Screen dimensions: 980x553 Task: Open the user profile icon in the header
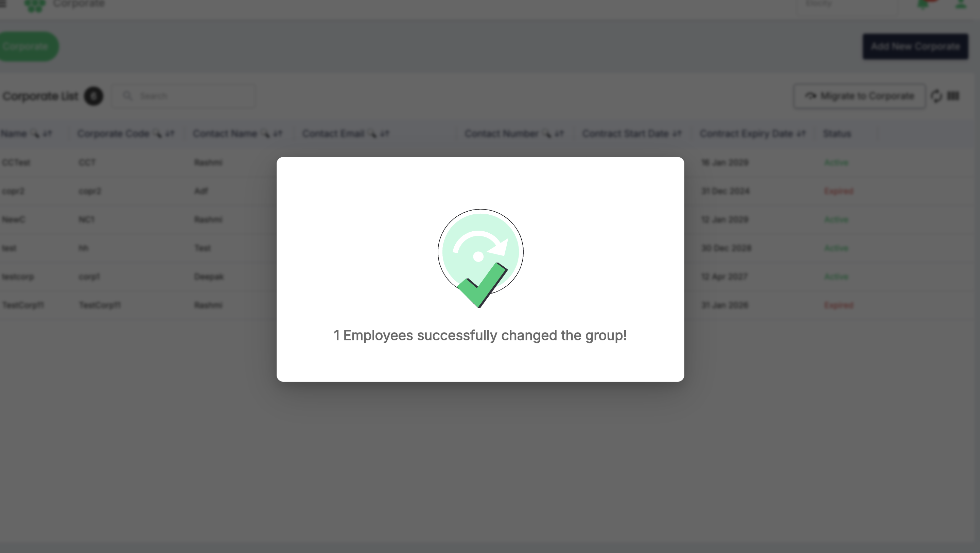pyautogui.click(x=961, y=4)
